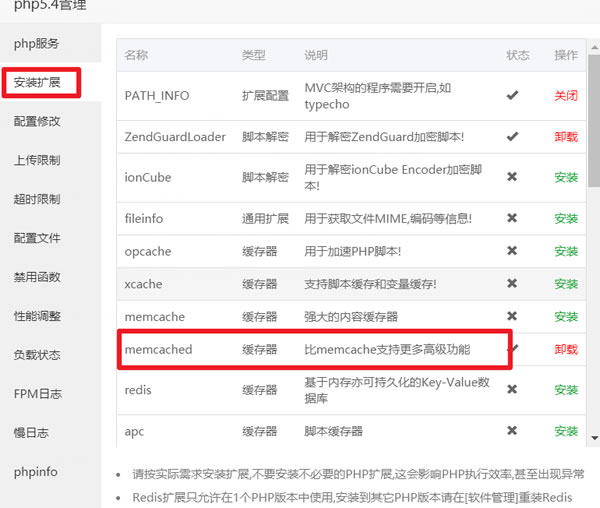600x508 pixels.
Task: Click 卸载 for ZendGuardLoader
Action: click(x=565, y=136)
